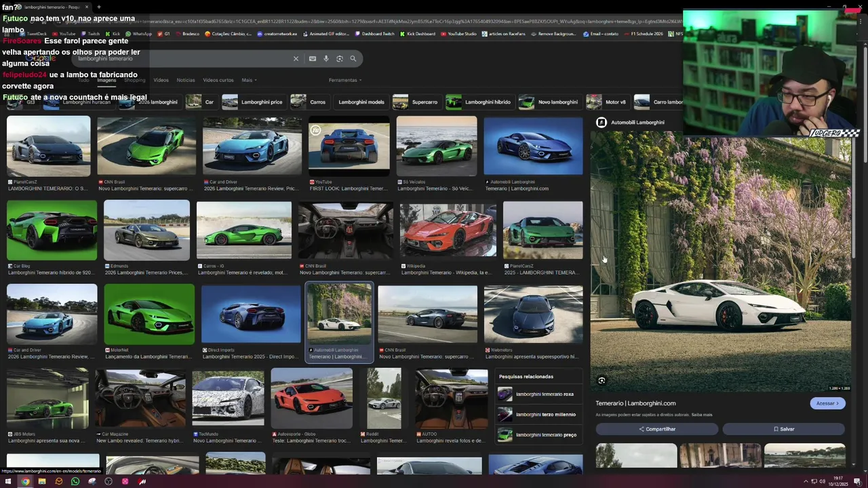This screenshot has width=868, height=488.
Task: Click the Acessar button
Action: (827, 403)
